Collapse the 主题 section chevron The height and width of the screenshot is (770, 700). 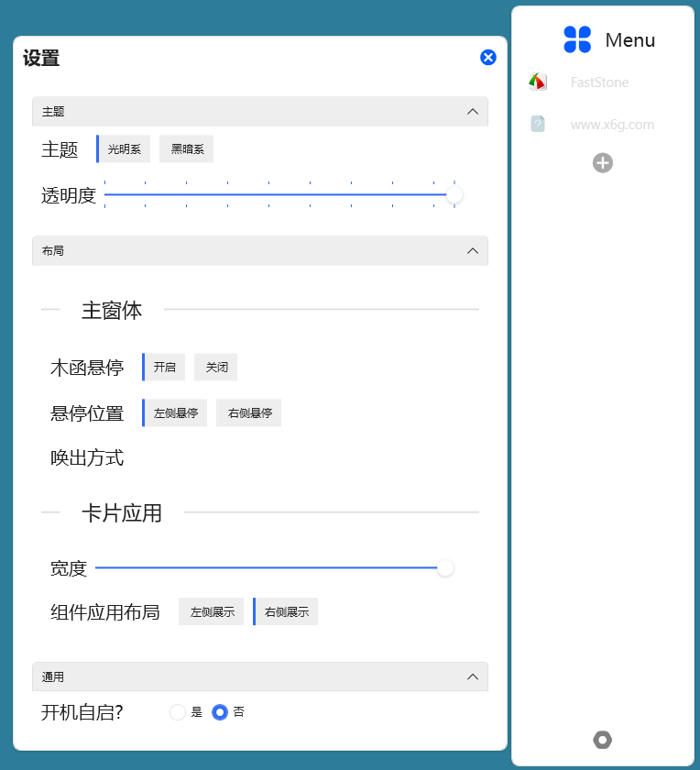473,112
